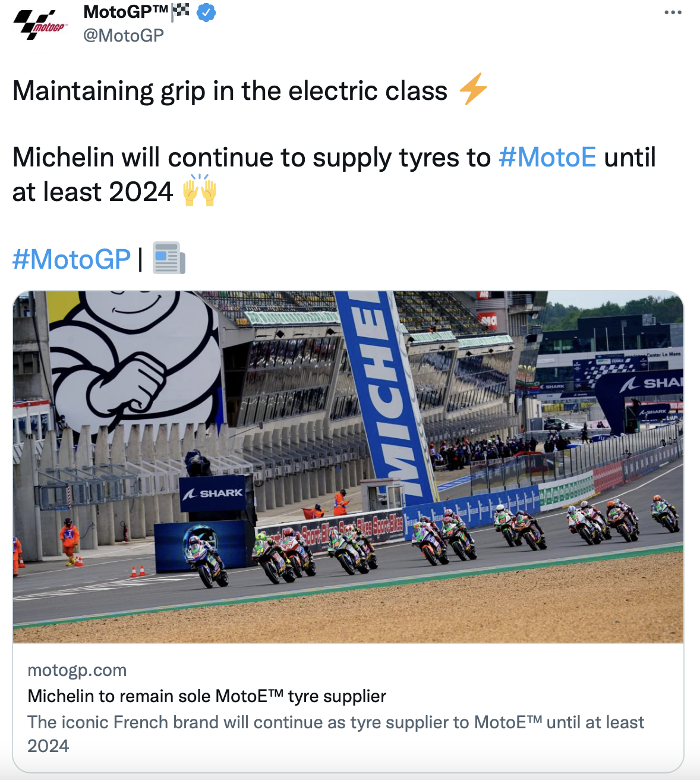The height and width of the screenshot is (780, 700).
Task: Open the motogp.com domain link
Action: click(77, 670)
